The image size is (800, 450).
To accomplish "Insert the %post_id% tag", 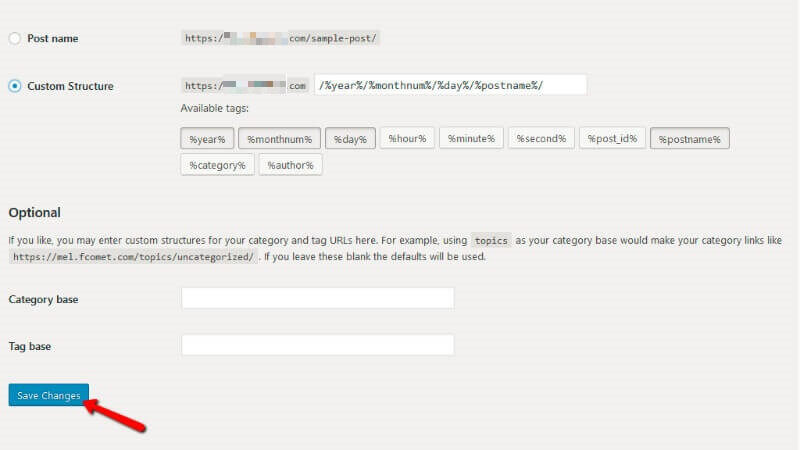I will (612, 138).
